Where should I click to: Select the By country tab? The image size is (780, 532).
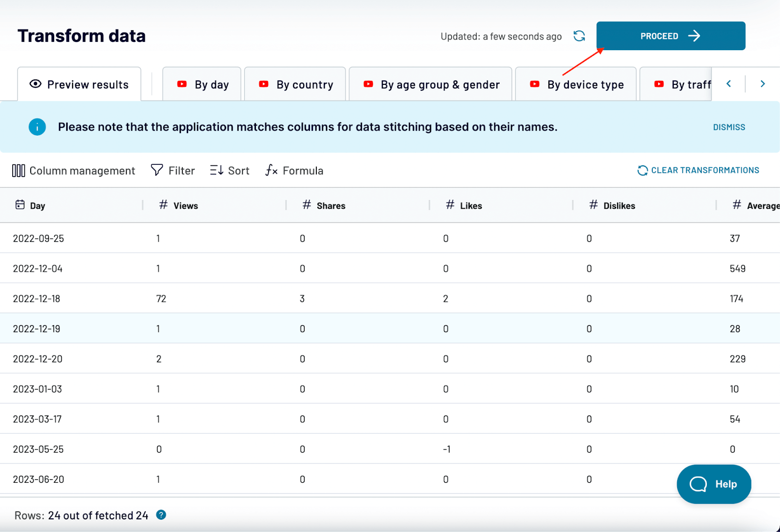coord(295,85)
